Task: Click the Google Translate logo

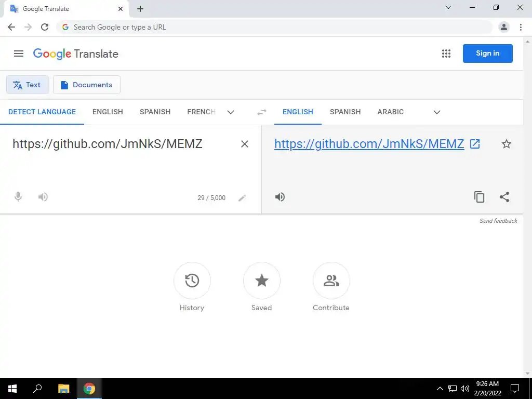Action: [x=76, y=54]
